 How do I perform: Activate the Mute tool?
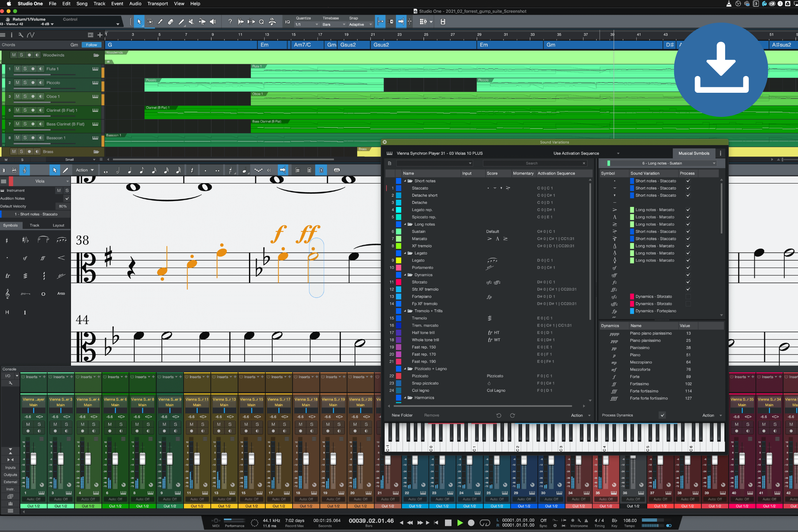(x=191, y=21)
